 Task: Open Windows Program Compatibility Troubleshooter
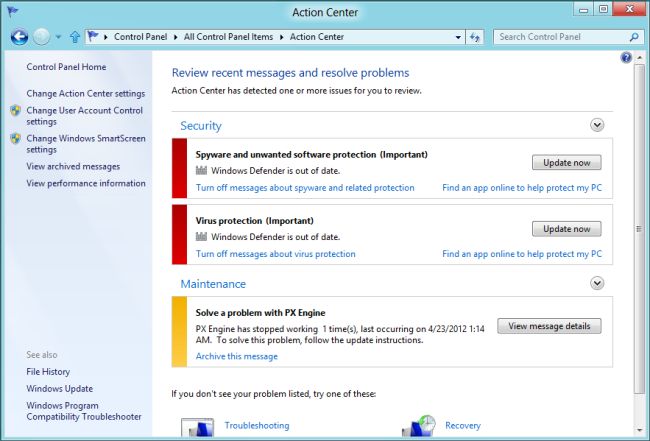click(84, 411)
